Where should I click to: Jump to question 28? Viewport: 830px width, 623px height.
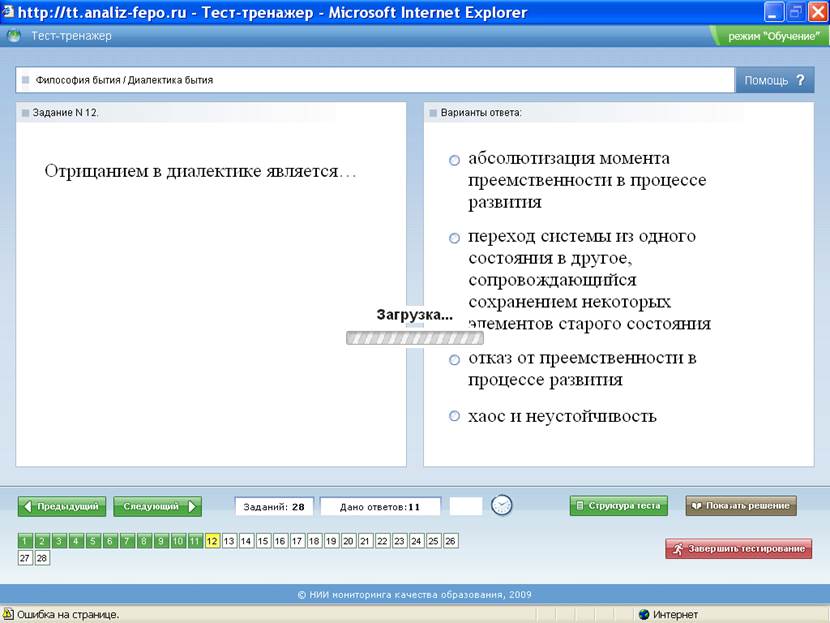pos(42,558)
